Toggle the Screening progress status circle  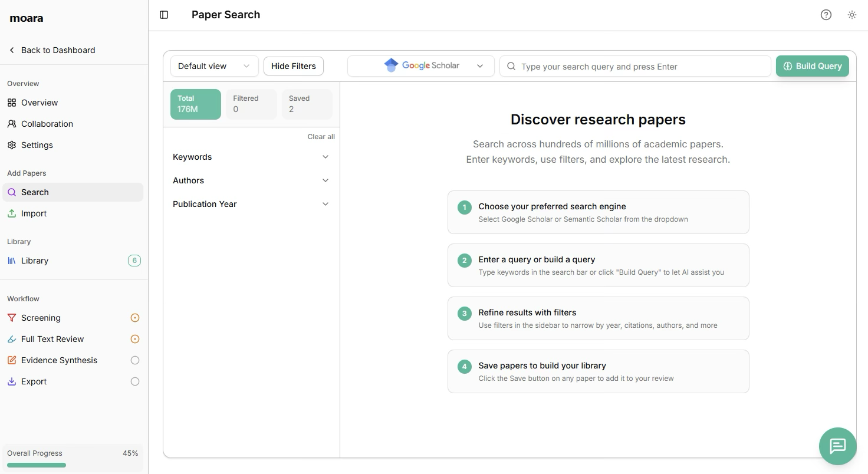(135, 318)
